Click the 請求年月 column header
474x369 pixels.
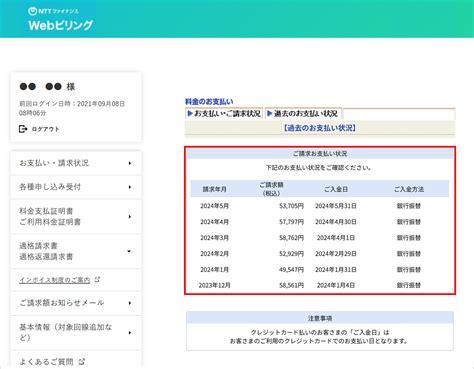click(x=214, y=189)
